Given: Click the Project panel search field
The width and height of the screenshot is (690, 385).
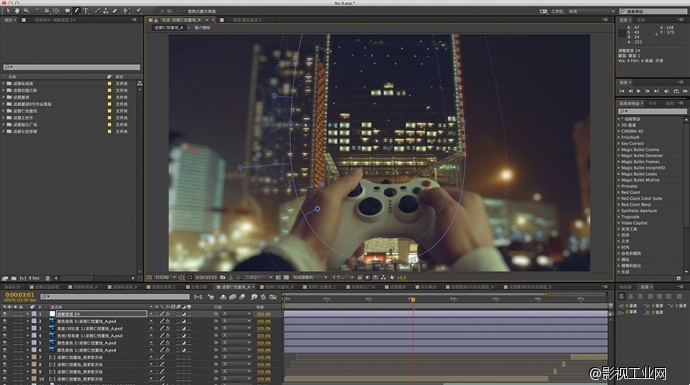Looking at the screenshot, I should click(71, 67).
